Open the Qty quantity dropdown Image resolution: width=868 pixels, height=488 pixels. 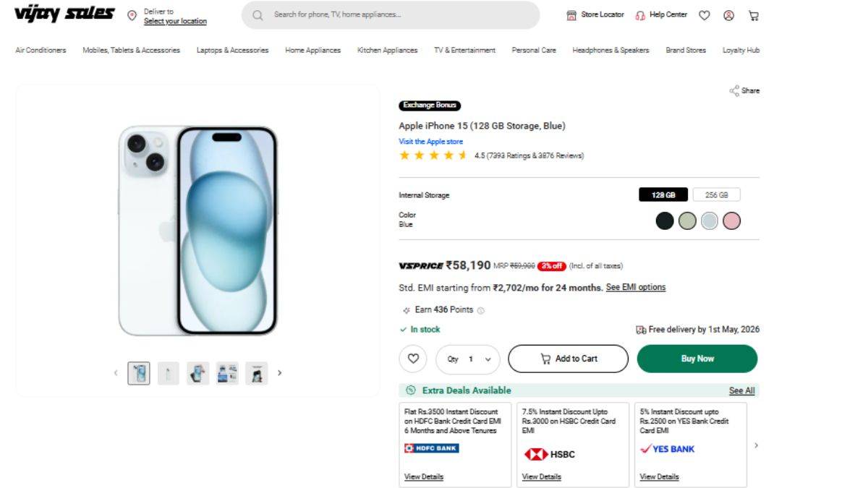point(468,359)
